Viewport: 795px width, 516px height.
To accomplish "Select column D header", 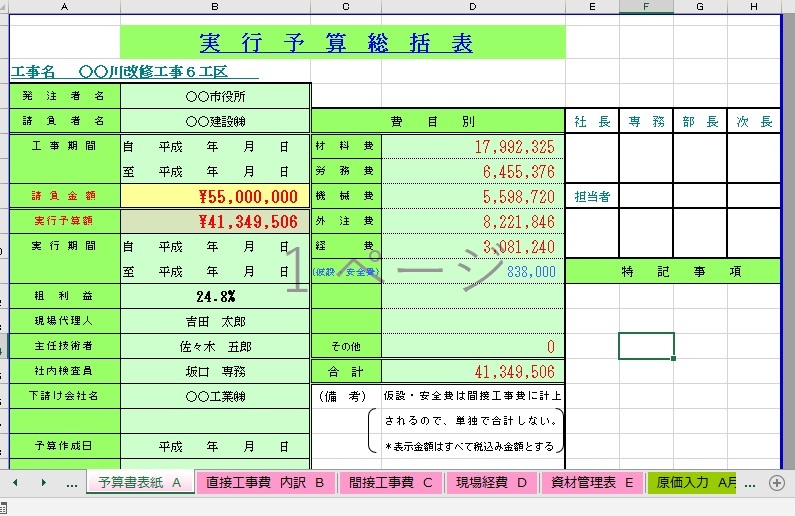I will tap(473, 7).
